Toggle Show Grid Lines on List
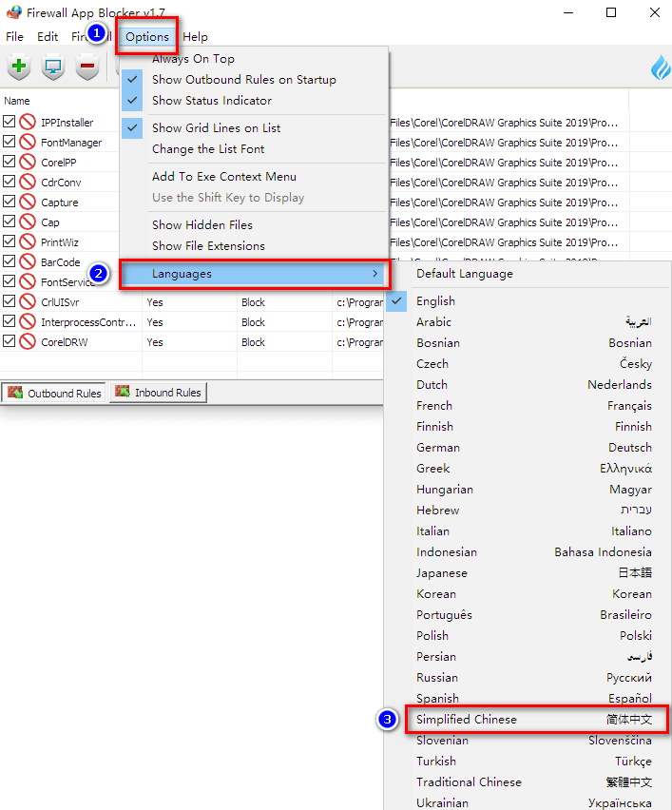This screenshot has height=810, width=672. pos(254,128)
